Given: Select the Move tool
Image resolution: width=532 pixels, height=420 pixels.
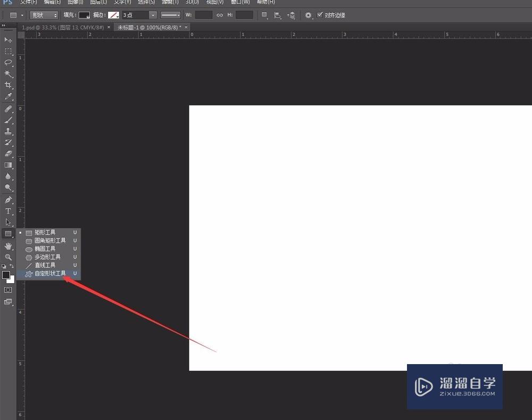Looking at the screenshot, I should click(x=7, y=40).
